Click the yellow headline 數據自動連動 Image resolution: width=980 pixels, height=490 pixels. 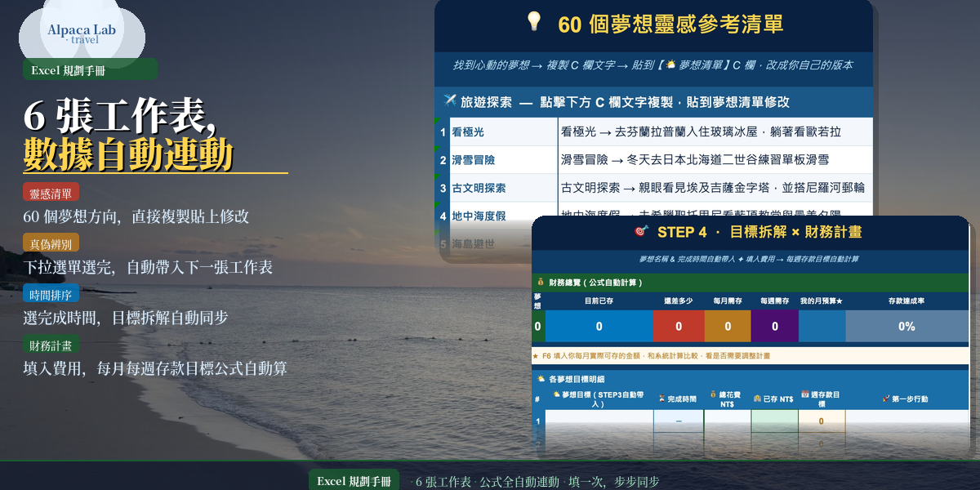point(129,154)
